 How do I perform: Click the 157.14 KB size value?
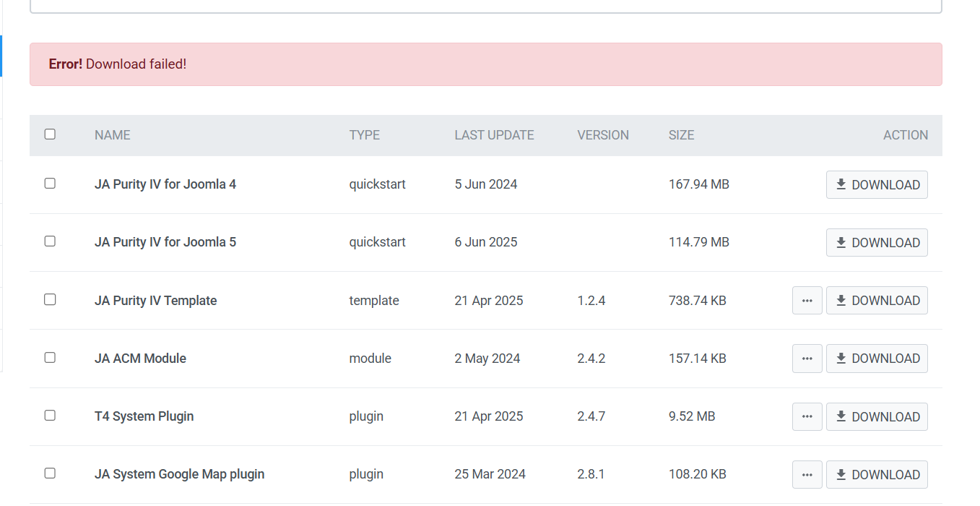click(698, 359)
